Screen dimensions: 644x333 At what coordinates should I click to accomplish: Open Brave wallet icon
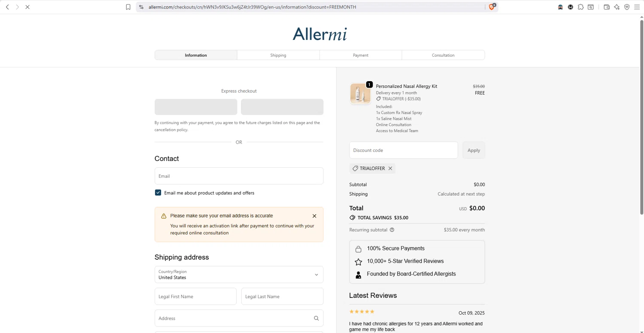click(x=607, y=7)
